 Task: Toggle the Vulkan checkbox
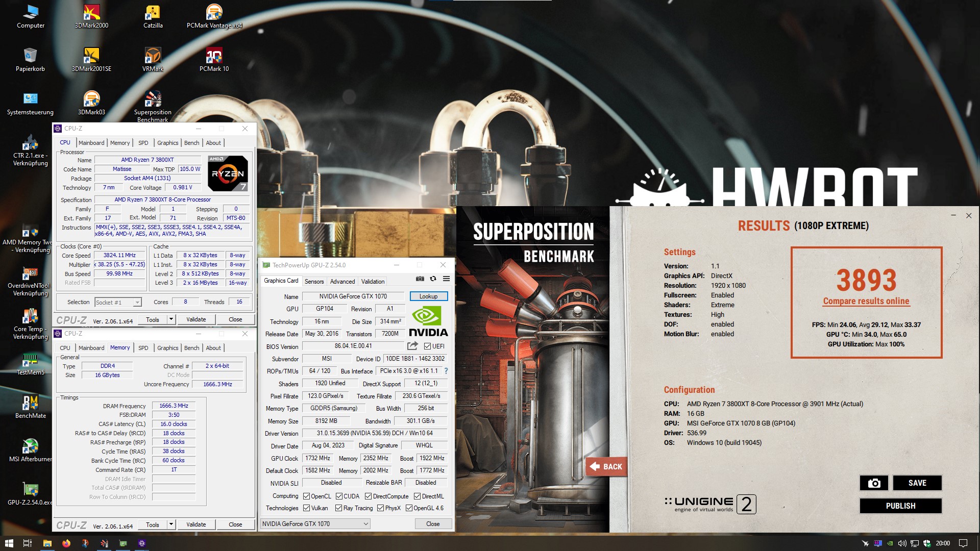[306, 508]
